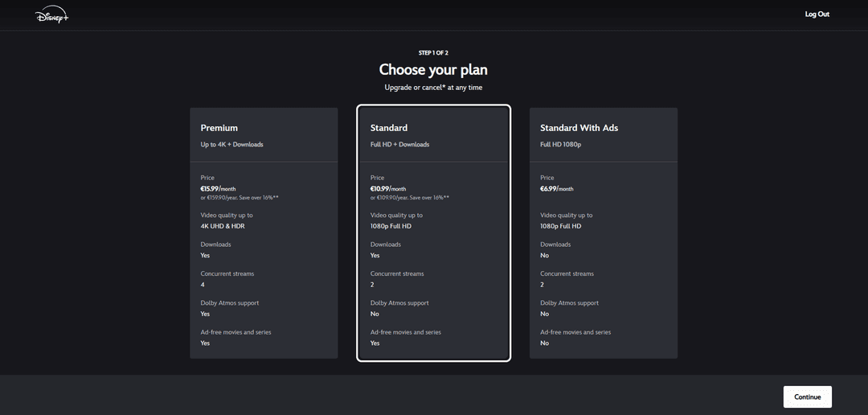
Task: Click the "Choose your plan" heading
Action: (433, 70)
